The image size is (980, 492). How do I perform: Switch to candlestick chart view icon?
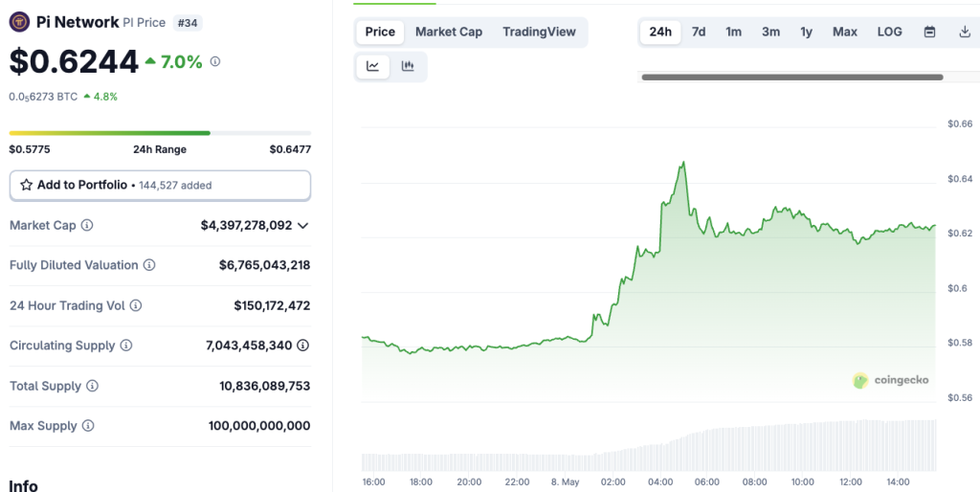[408, 66]
